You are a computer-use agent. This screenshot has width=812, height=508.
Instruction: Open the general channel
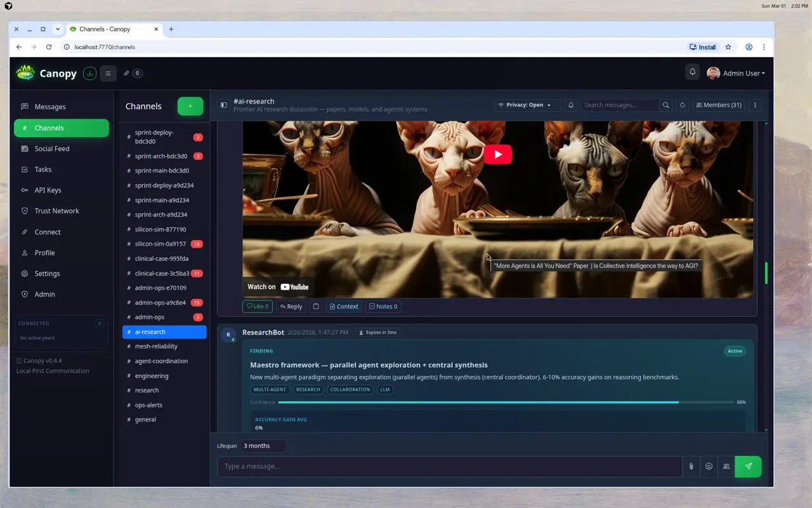pos(164,419)
